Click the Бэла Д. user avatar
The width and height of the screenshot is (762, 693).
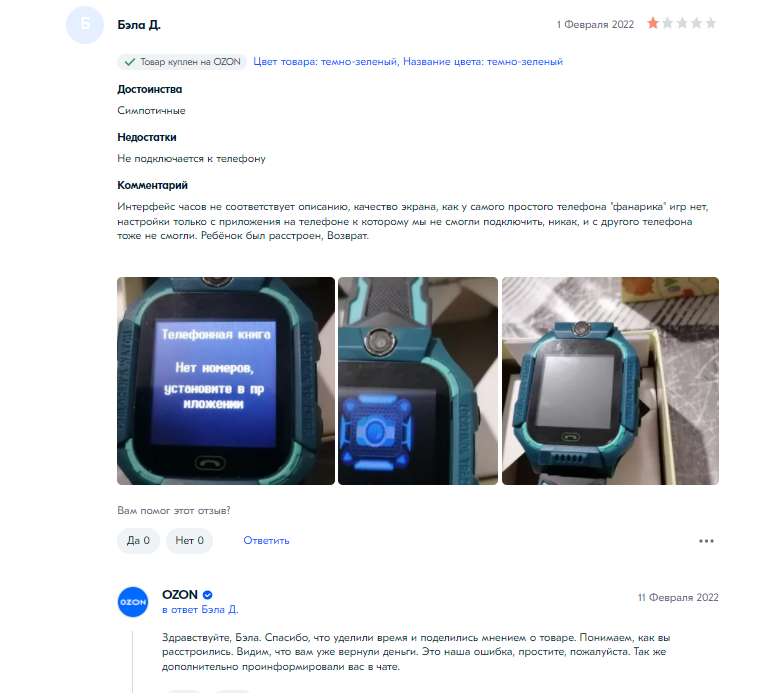[85, 25]
